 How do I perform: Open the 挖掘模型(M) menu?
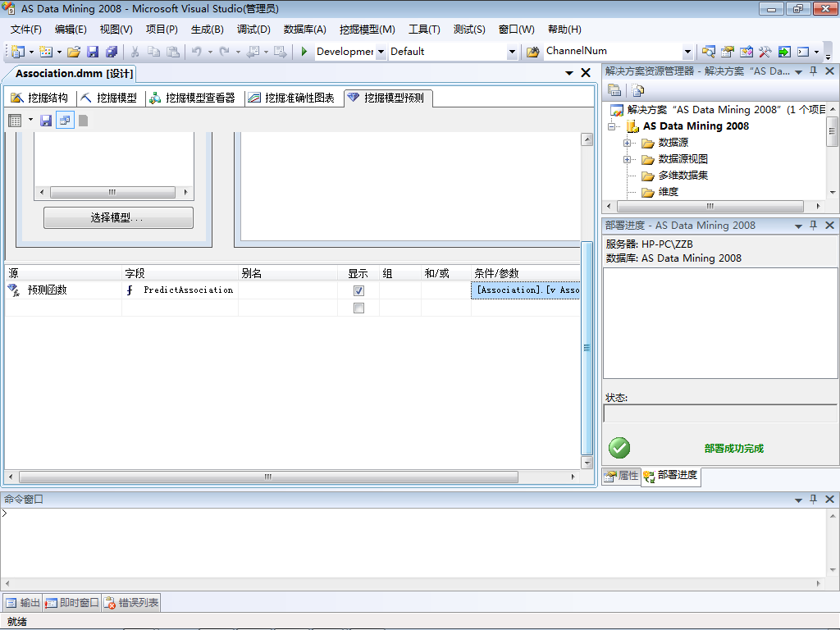(367, 30)
